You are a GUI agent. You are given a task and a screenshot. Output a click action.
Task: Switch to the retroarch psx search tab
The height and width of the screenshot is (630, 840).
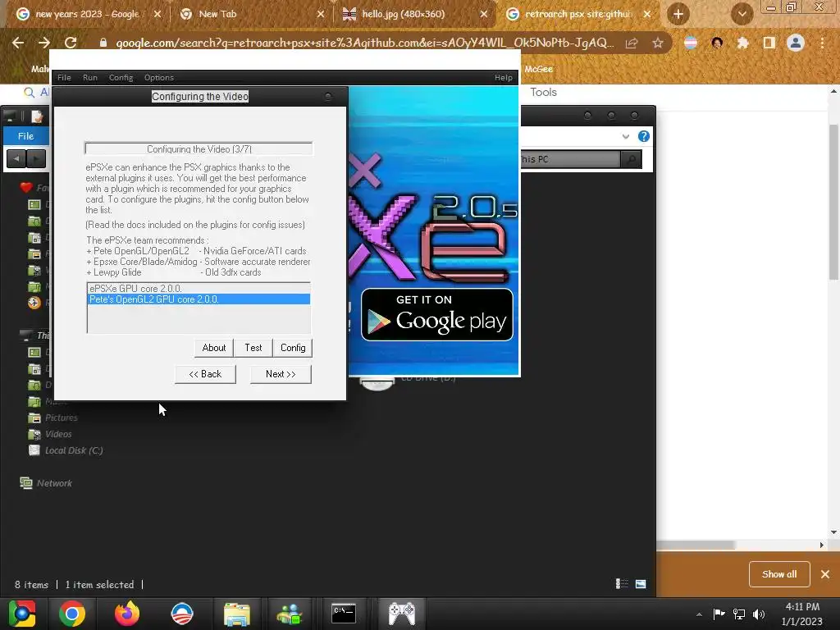(x=578, y=14)
